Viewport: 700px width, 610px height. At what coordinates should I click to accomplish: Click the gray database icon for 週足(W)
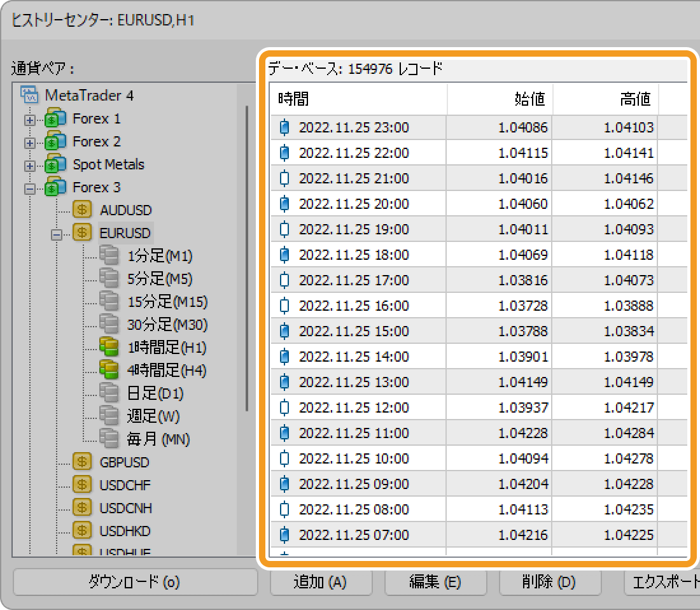(109, 416)
